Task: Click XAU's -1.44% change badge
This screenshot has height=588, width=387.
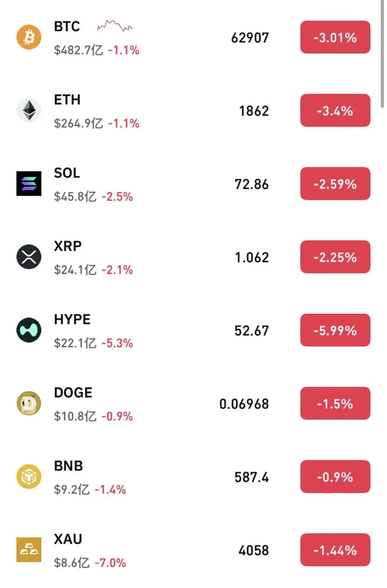Action: [335, 550]
